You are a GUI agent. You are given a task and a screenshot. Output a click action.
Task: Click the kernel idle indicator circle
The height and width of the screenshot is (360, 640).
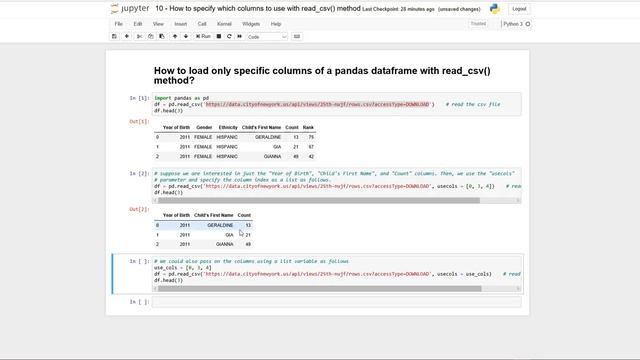click(528, 24)
